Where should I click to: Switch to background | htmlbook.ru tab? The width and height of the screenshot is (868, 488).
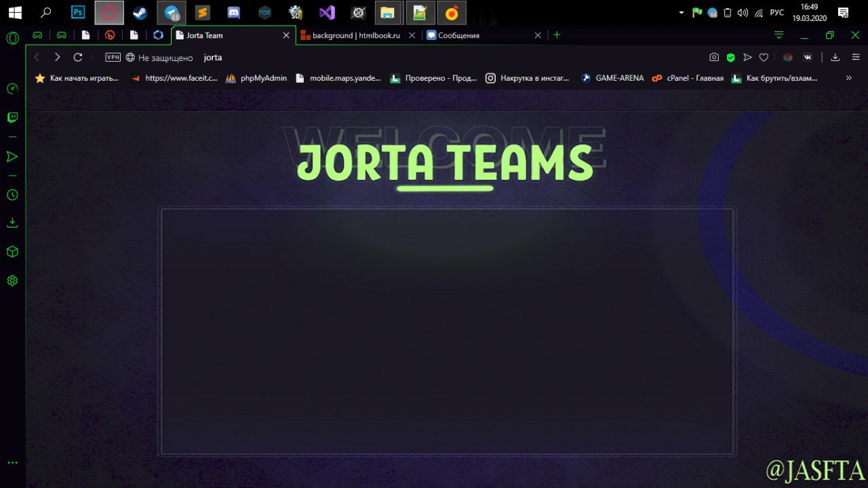coord(357,35)
